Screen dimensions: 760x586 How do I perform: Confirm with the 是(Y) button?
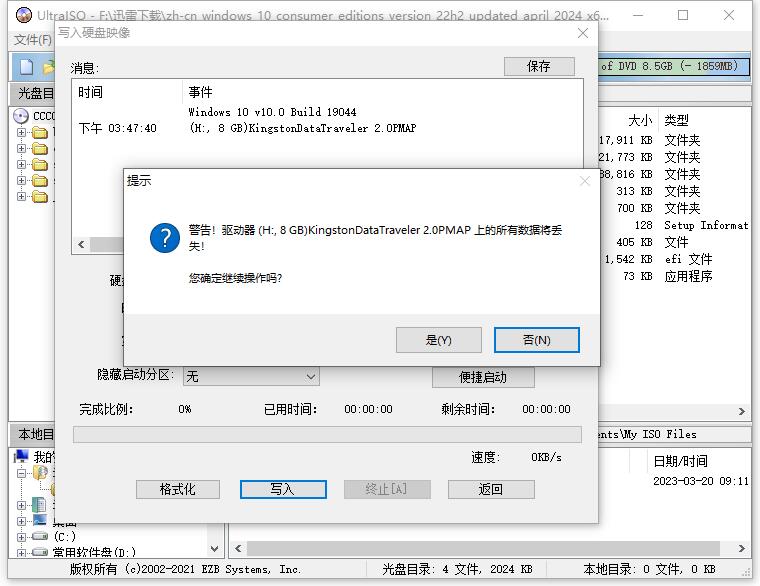[439, 340]
